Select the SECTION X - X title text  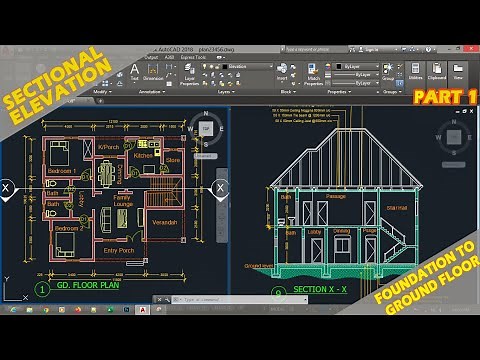click(320, 289)
